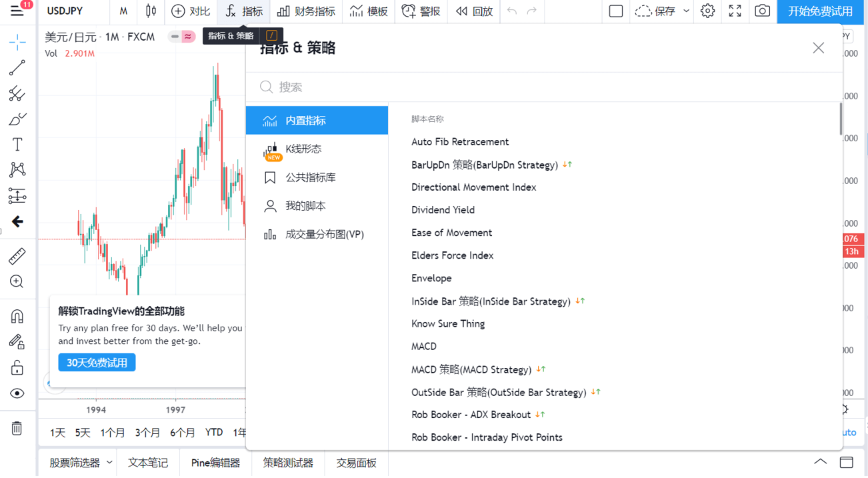Select the zoom in tool
The image size is (868, 478).
pyautogui.click(x=17, y=281)
